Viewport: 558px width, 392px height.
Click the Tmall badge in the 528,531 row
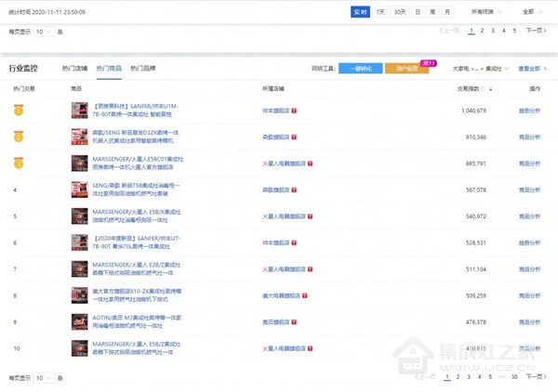coord(294,242)
